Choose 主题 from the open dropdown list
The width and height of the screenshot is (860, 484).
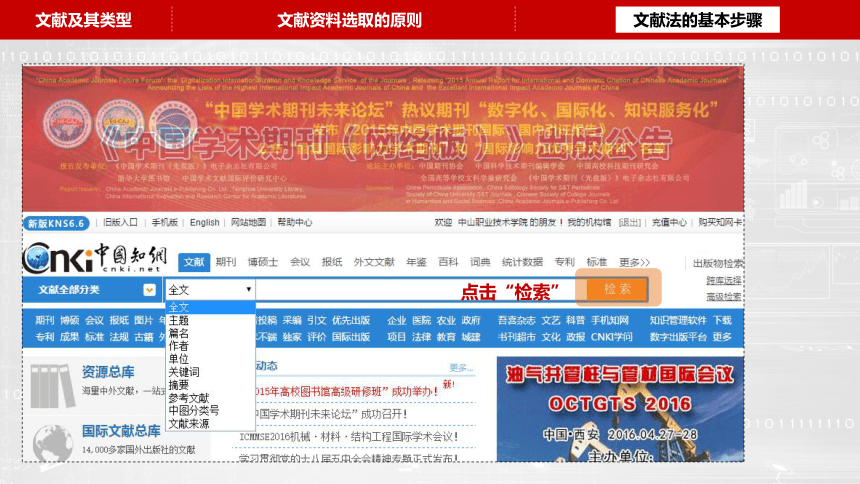(179, 320)
